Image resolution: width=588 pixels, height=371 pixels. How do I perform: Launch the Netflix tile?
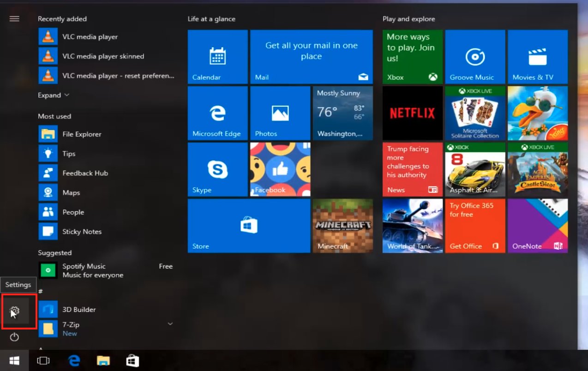tap(413, 113)
